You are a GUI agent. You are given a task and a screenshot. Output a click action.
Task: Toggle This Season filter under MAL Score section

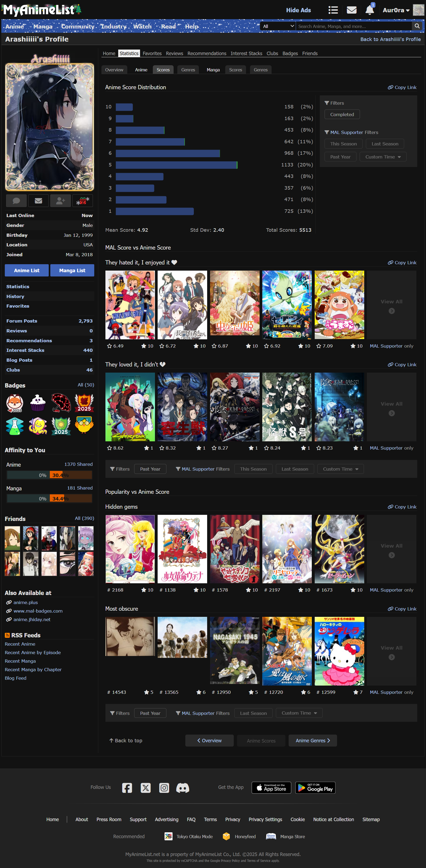click(253, 469)
